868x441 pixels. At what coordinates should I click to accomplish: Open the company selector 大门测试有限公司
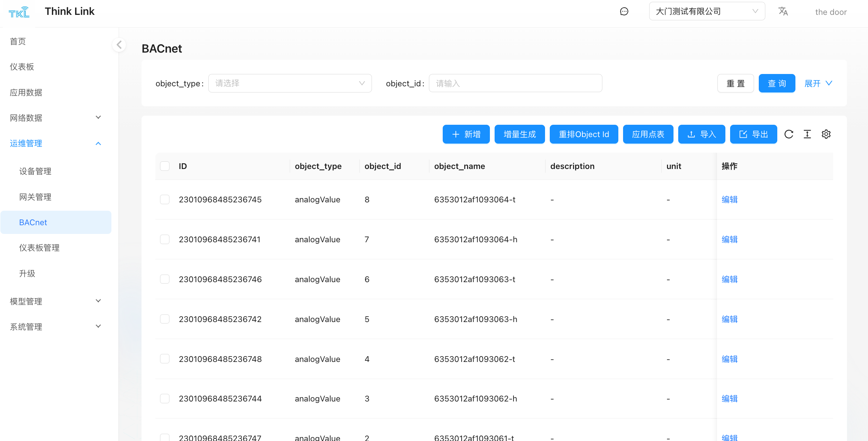pyautogui.click(x=707, y=12)
